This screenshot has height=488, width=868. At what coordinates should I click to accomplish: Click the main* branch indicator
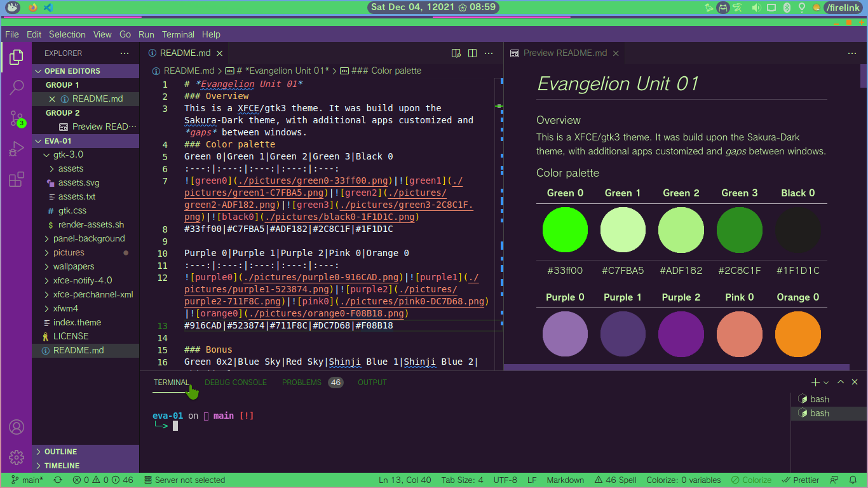point(27,480)
